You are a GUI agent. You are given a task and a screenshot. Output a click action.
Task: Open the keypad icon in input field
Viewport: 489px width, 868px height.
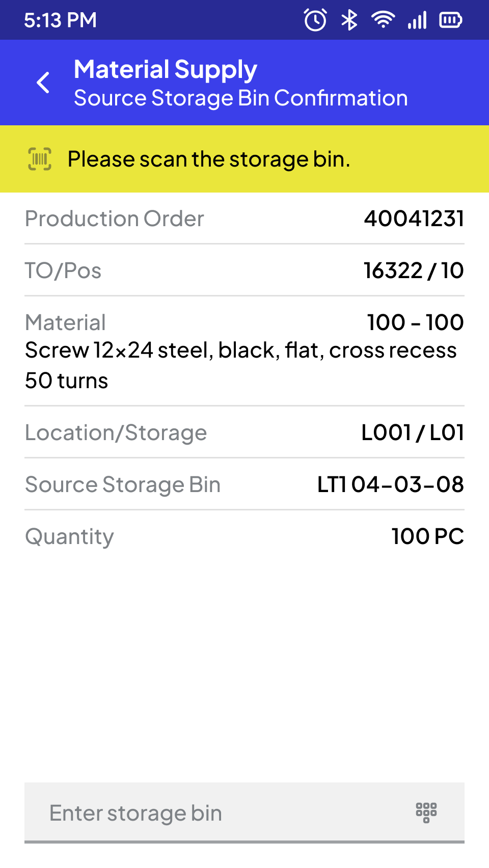click(426, 812)
